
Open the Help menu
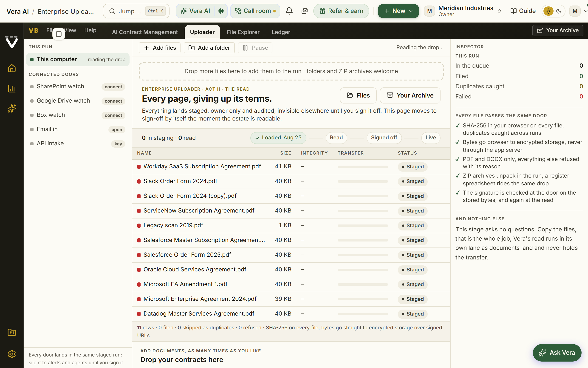click(90, 30)
